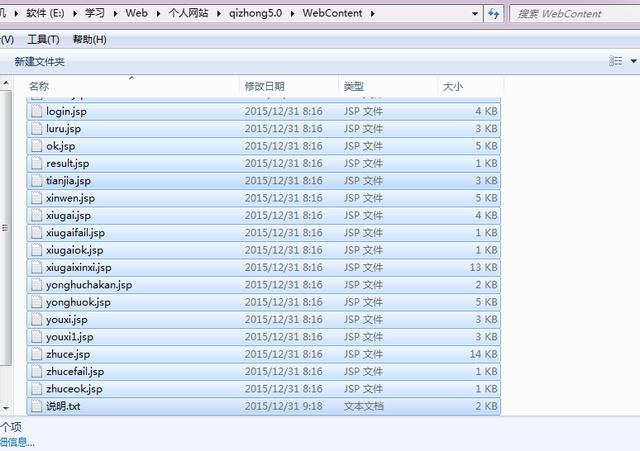The height and width of the screenshot is (451, 640).
Task: Click the xiugaixinxi.jsp file icon
Action: [x=37, y=267]
